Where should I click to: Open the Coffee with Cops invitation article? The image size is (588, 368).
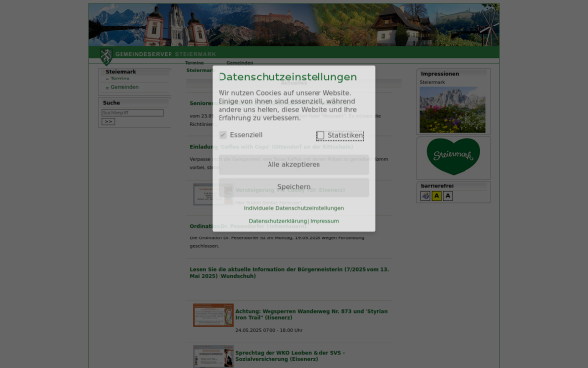[x=271, y=147]
